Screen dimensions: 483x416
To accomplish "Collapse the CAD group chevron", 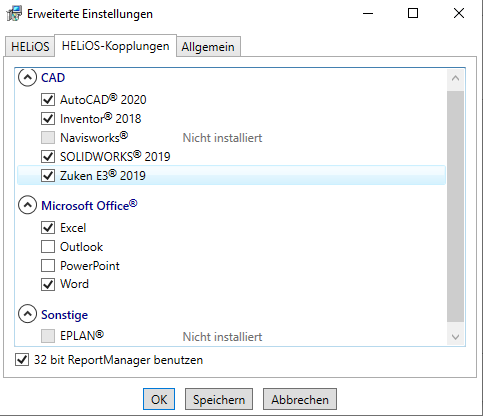I will [x=27, y=77].
